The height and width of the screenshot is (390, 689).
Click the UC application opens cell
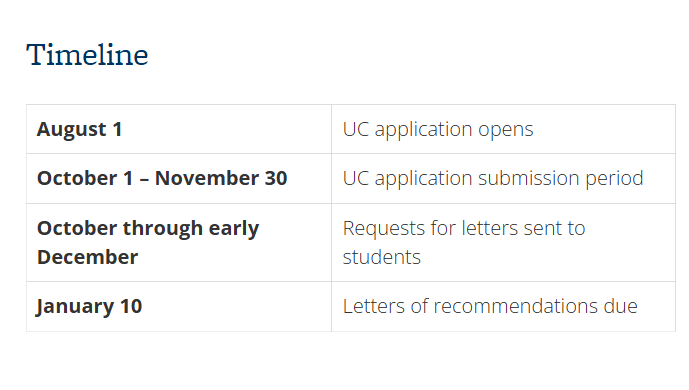click(504, 129)
